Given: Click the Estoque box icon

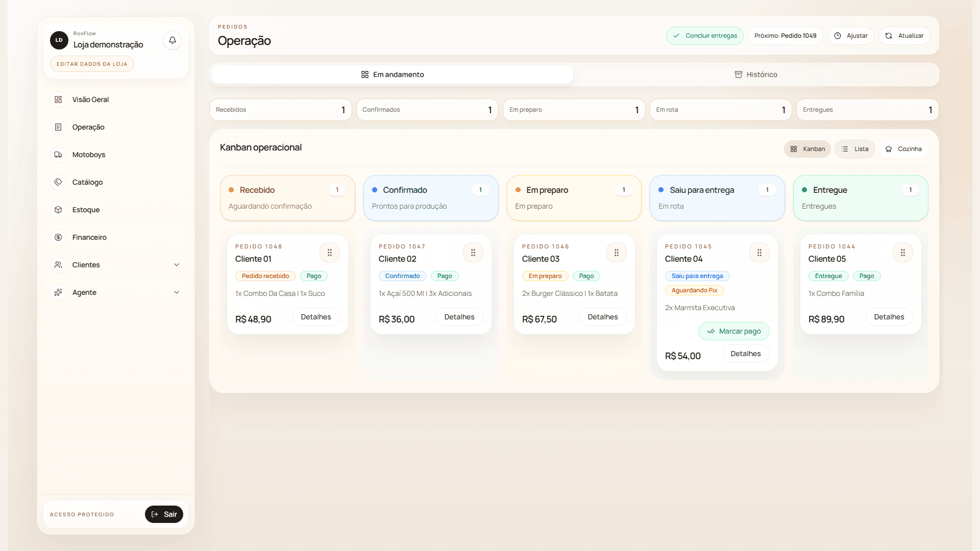Looking at the screenshot, I should coord(58,210).
